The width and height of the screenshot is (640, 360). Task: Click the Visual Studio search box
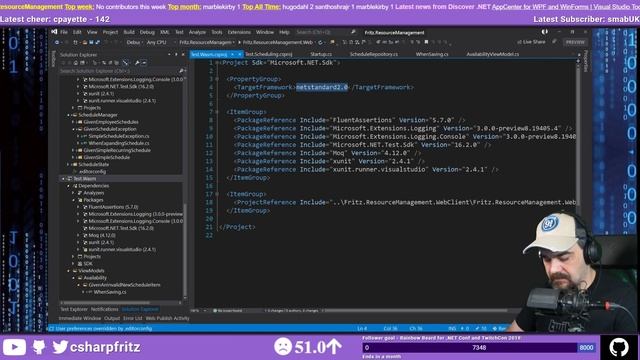(325, 32)
